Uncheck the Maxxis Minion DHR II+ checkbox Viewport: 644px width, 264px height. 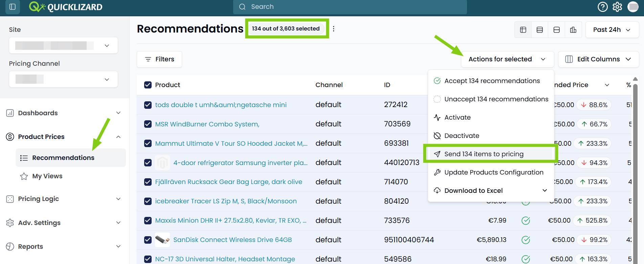pos(148,221)
